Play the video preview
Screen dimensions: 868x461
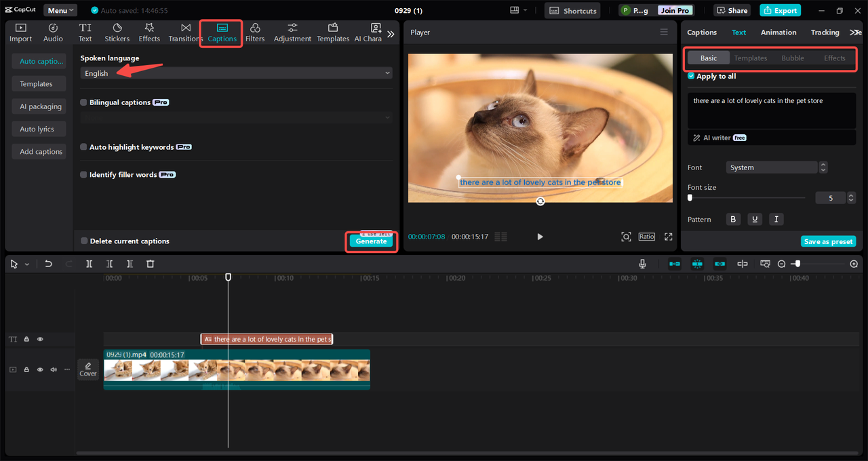[540, 237]
